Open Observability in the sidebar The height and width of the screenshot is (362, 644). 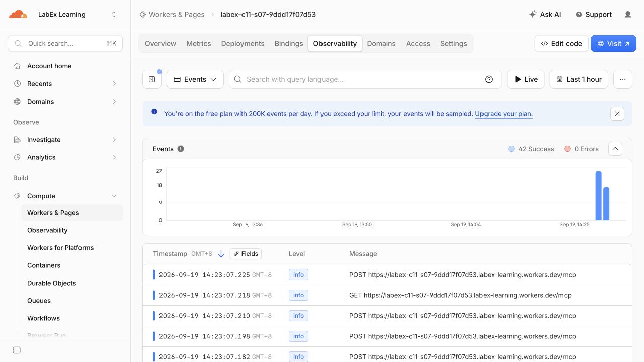point(47,230)
